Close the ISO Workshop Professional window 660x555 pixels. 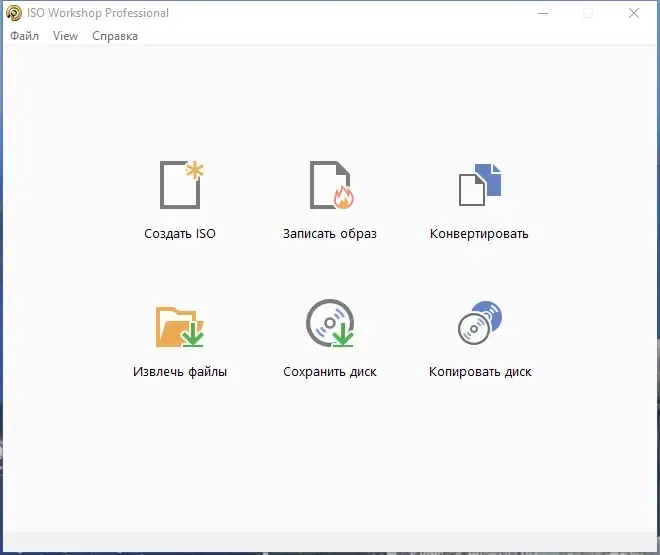pyautogui.click(x=634, y=13)
